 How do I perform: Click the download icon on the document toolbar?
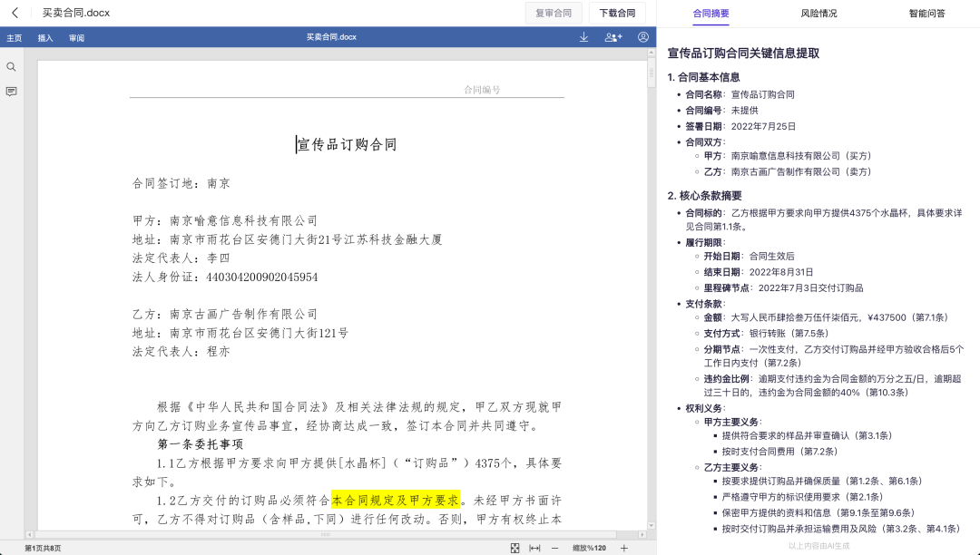click(582, 37)
